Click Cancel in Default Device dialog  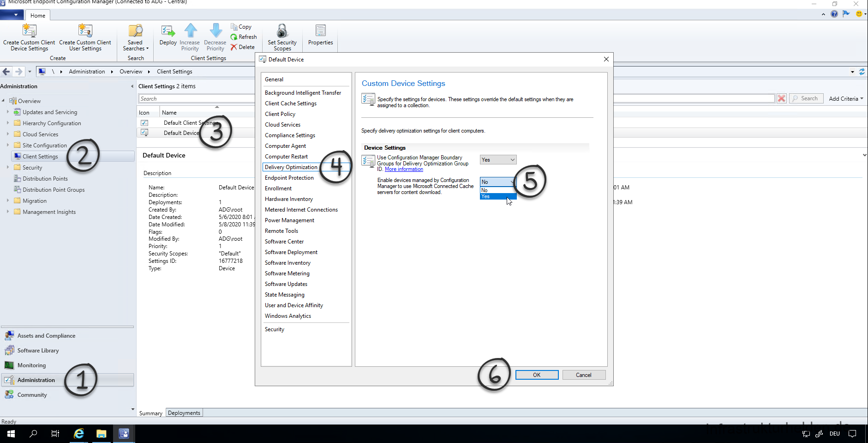pos(583,375)
